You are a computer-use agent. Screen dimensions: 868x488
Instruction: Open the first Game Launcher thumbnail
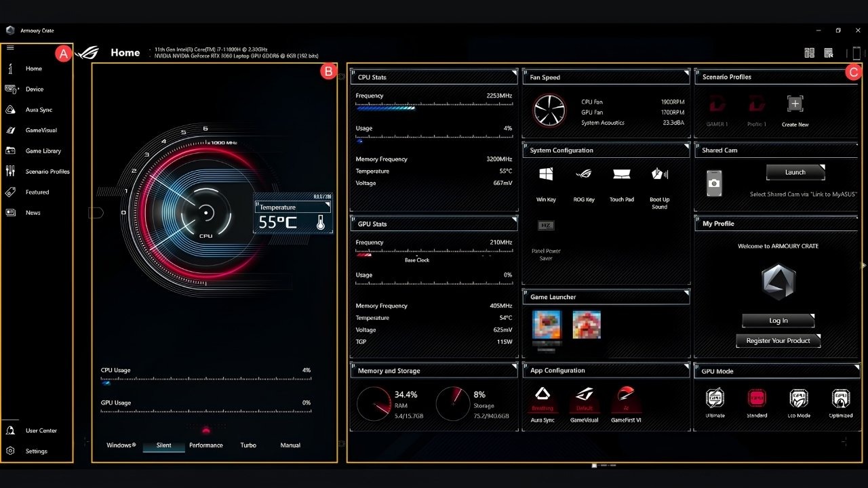[547, 325]
